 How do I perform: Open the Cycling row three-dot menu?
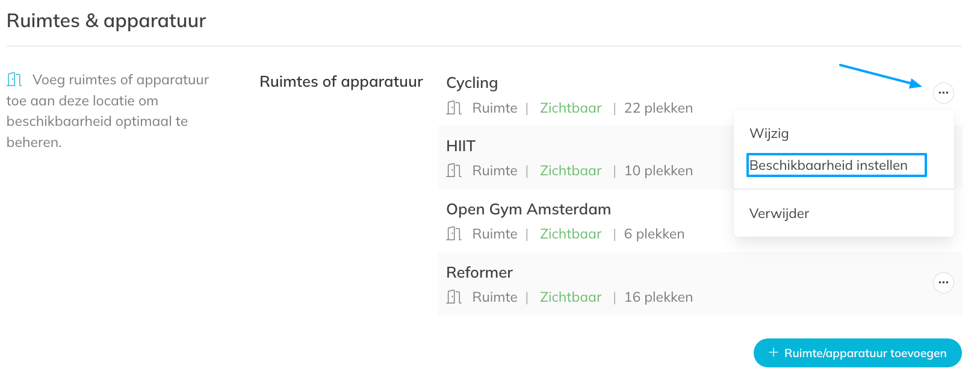coord(943,93)
